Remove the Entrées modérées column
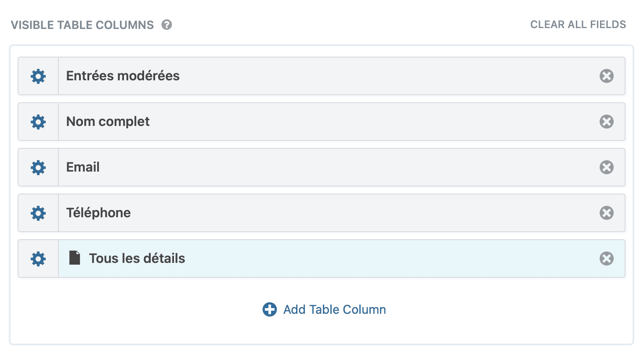 (x=606, y=76)
